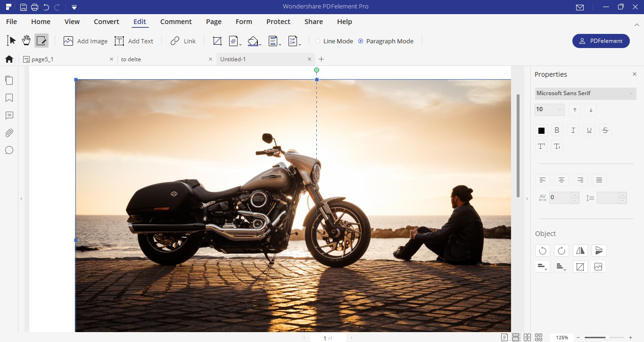The width and height of the screenshot is (644, 342).
Task: Activate the Hand pan tool
Action: (26, 41)
